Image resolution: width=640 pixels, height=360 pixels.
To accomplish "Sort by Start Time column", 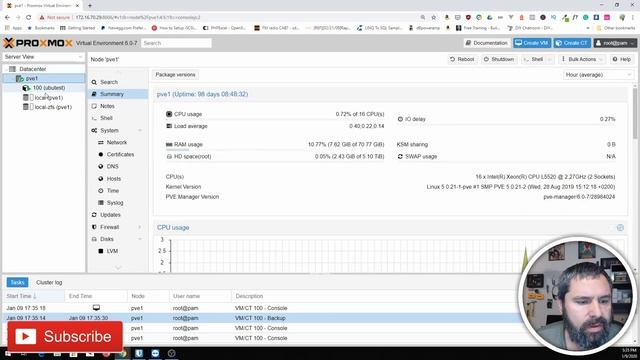I will coord(33,296).
